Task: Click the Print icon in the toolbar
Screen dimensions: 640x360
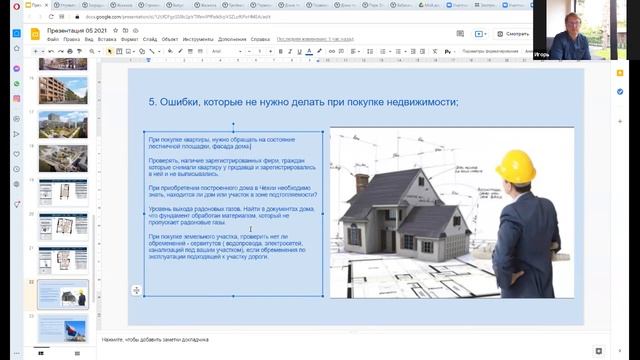Action: pos(70,51)
